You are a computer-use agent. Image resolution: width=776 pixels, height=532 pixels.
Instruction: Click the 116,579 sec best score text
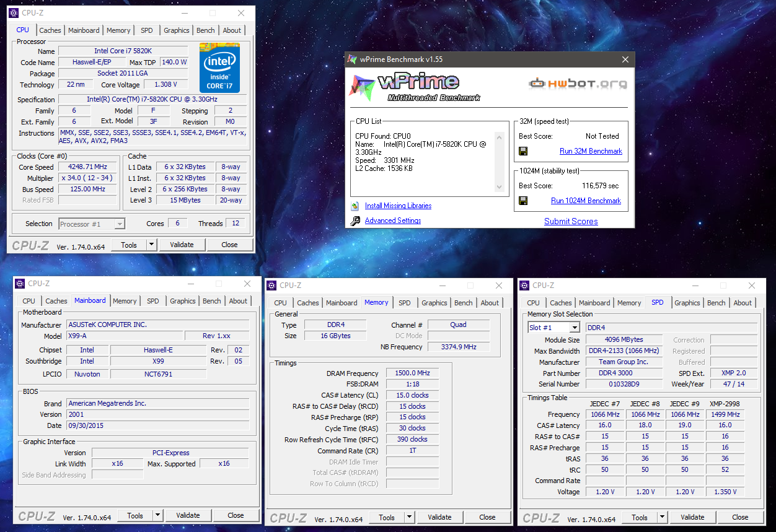pos(600,186)
